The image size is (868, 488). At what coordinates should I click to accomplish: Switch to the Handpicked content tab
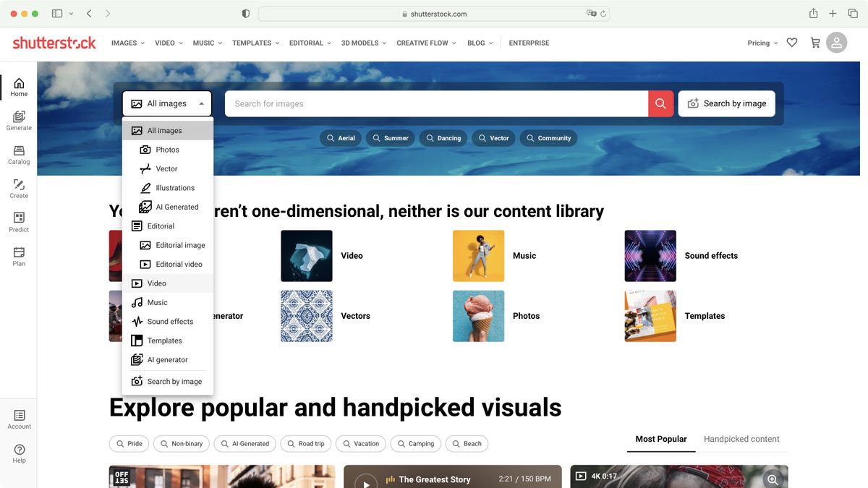[x=741, y=439]
